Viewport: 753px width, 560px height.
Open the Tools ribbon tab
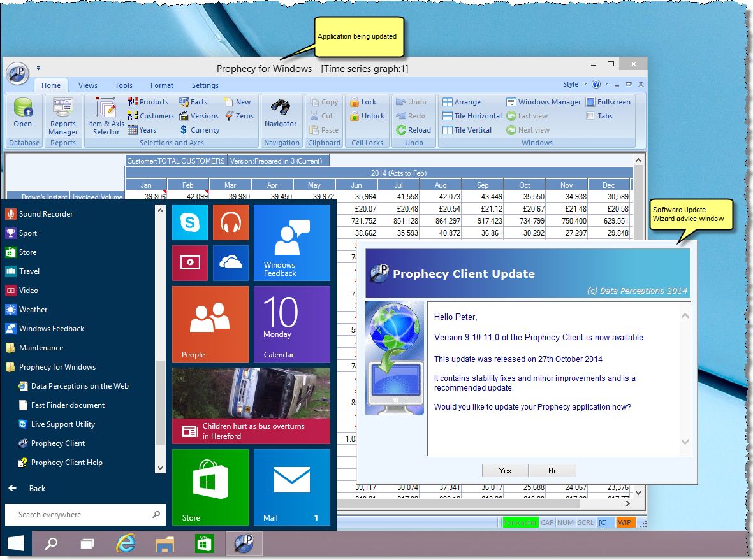124,85
